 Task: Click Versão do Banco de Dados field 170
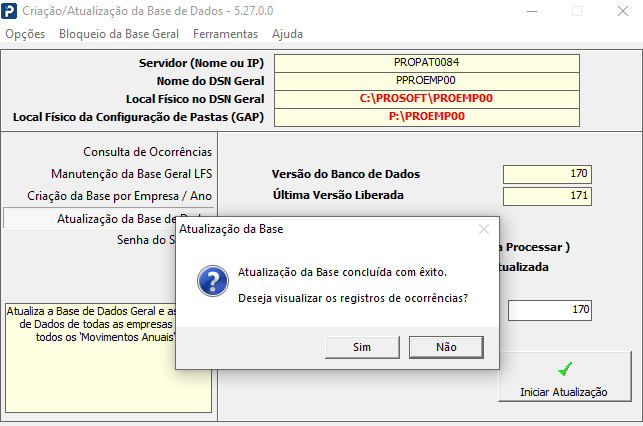pos(547,174)
